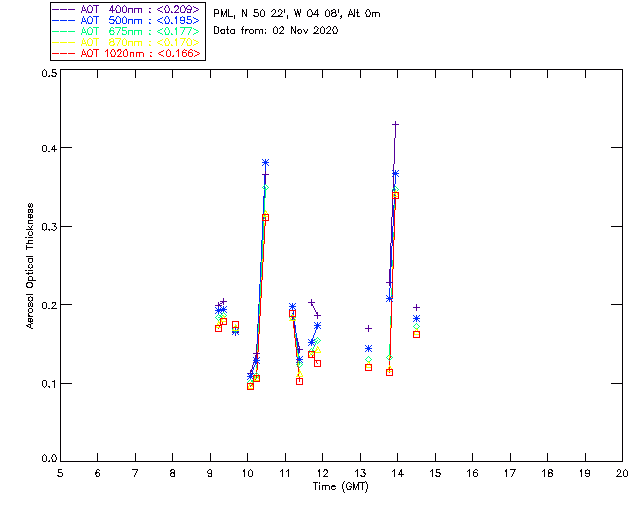The height and width of the screenshot is (512, 640).
Task: Click the AOT 1020nm legend entry
Action: pyautogui.click(x=127, y=53)
